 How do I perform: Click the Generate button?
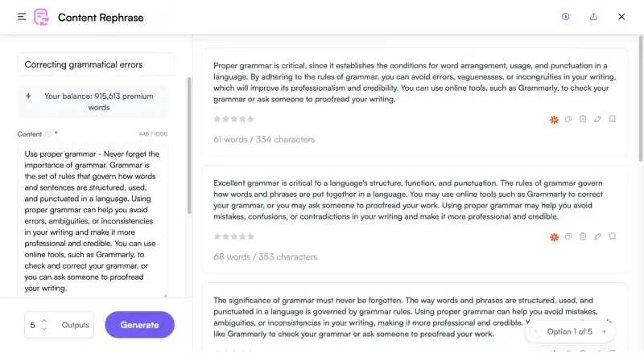[139, 325]
